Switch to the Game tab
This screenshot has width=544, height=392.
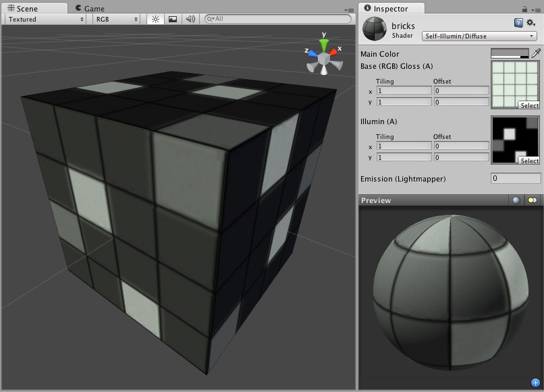click(x=92, y=8)
